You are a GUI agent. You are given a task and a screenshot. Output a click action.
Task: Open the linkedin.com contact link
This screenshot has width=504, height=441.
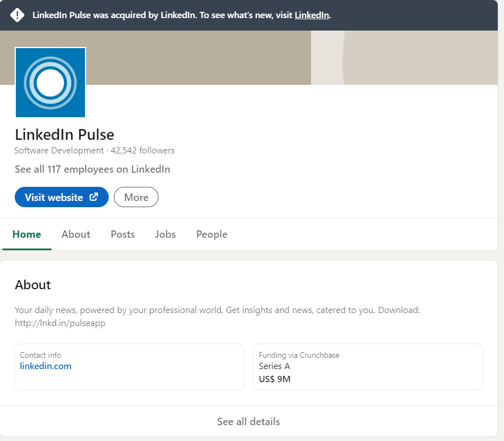click(x=46, y=366)
